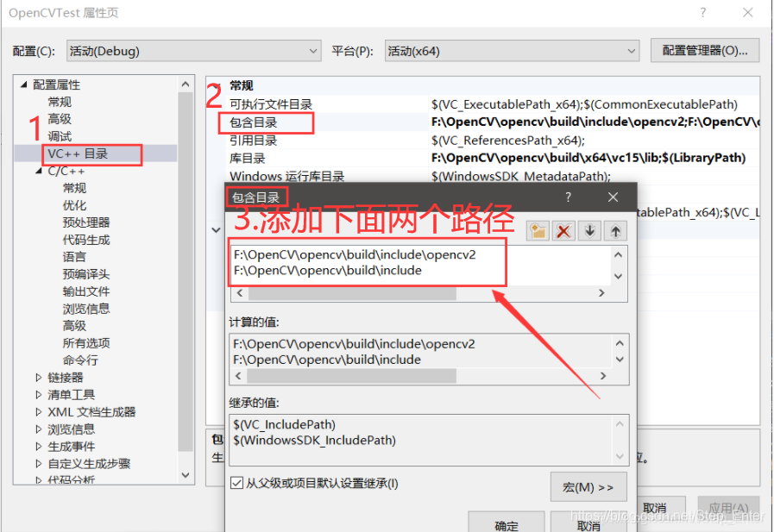Select the 引用目录 property row

point(253,141)
